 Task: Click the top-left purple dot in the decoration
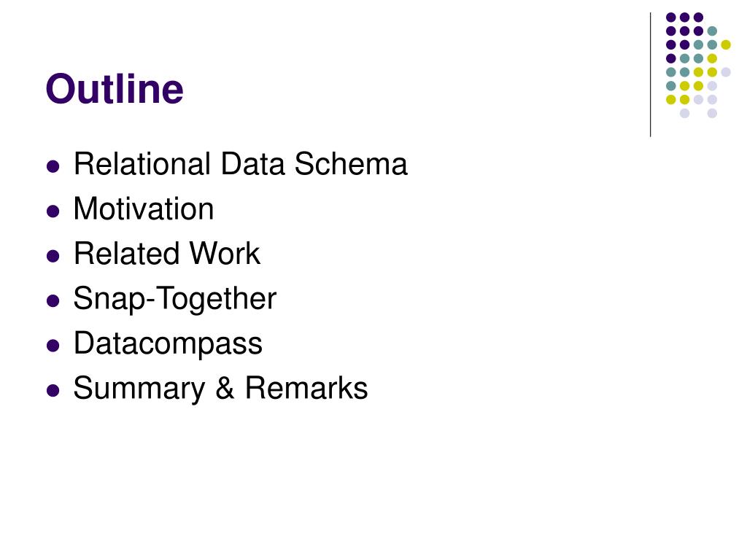tap(671, 17)
